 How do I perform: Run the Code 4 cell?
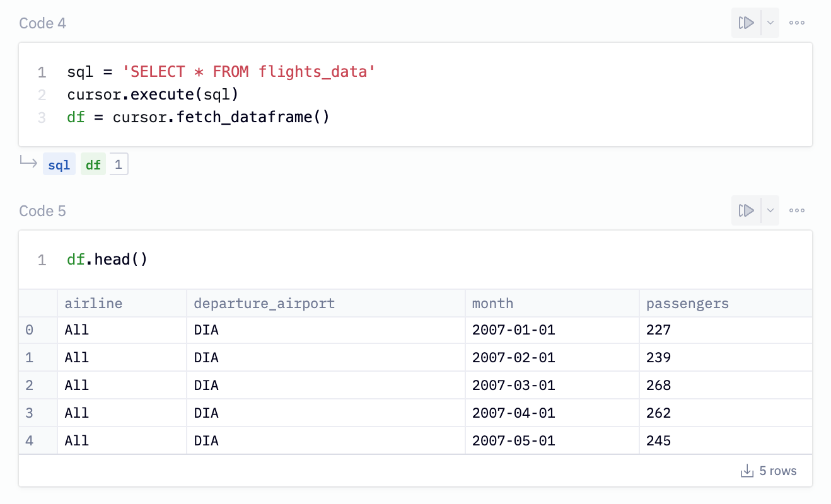coord(746,23)
